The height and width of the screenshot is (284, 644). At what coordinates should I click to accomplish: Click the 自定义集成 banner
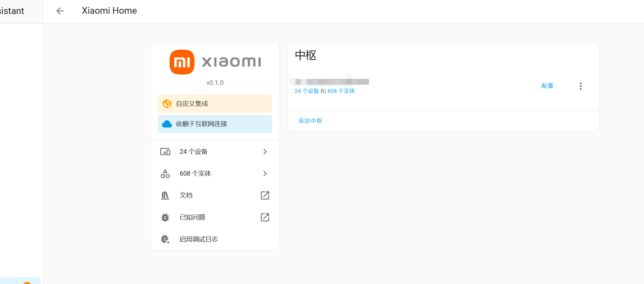click(x=215, y=104)
